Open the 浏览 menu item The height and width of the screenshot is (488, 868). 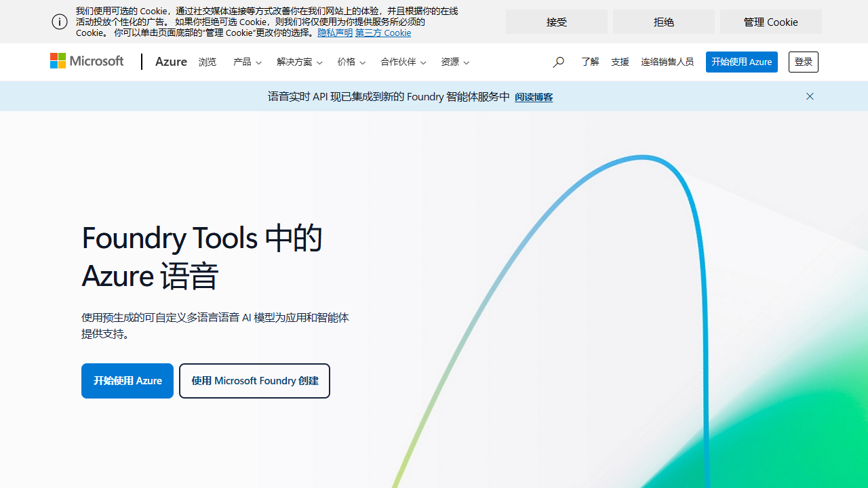pyautogui.click(x=208, y=62)
